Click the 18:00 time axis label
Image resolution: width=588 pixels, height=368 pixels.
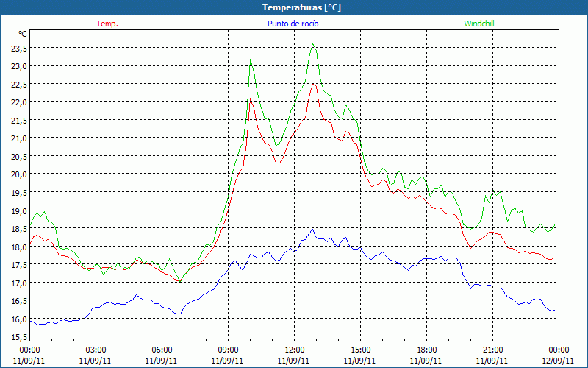(427, 350)
